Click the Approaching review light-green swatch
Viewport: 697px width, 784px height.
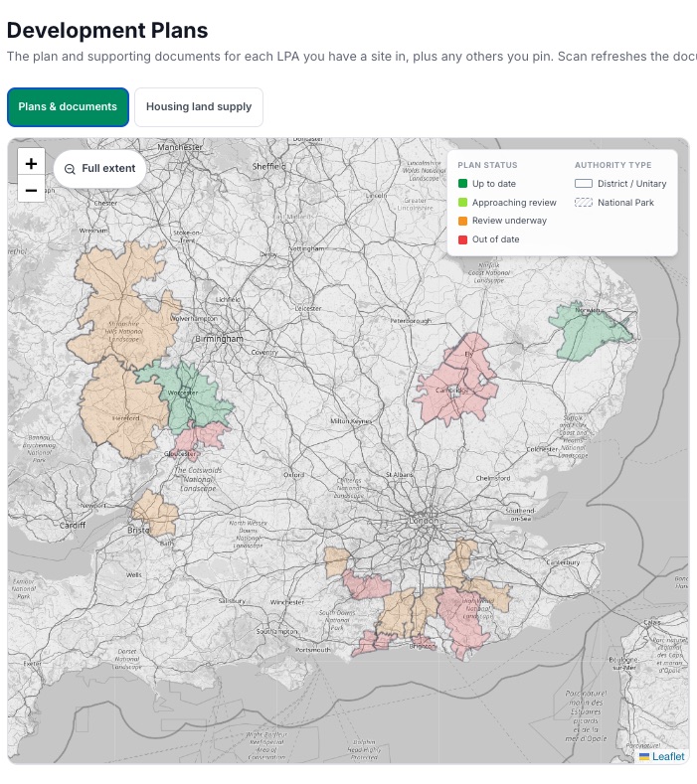tap(462, 203)
